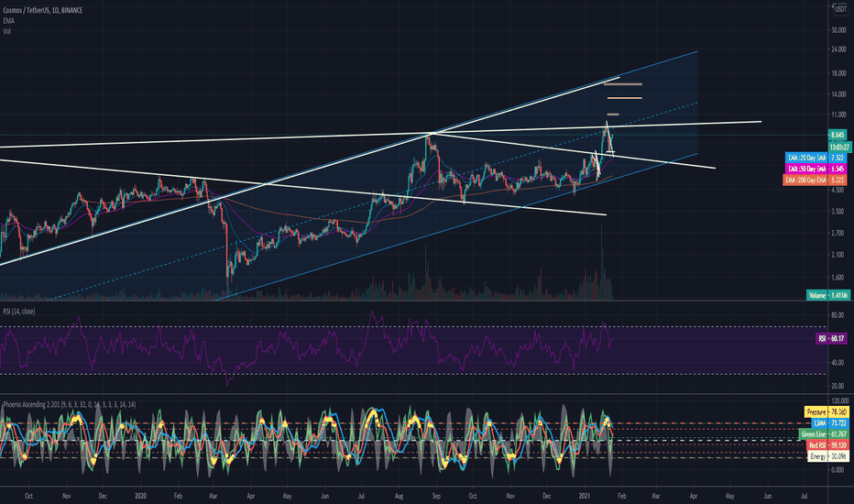Select the EMA indicator legend
The image size is (854, 504).
pos(9,21)
